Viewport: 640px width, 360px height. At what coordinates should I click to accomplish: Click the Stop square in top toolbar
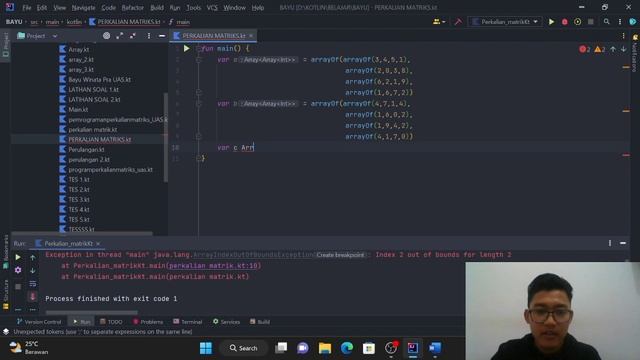point(591,22)
